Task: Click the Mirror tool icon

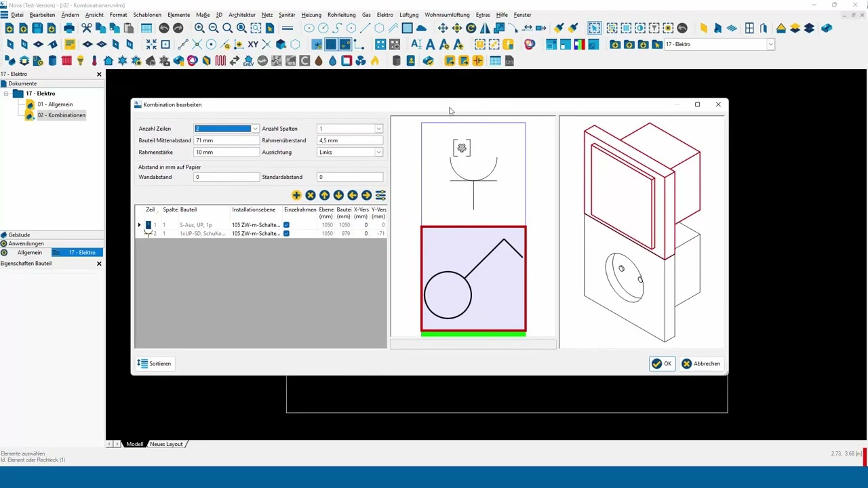Action: (x=485, y=28)
